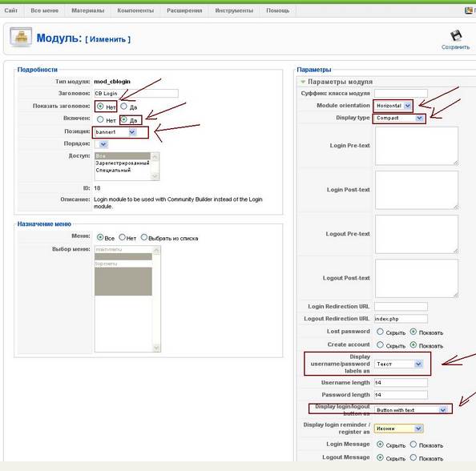The width and height of the screenshot is (476, 471).
Task: Open the Сайт menu
Action: pos(11,10)
